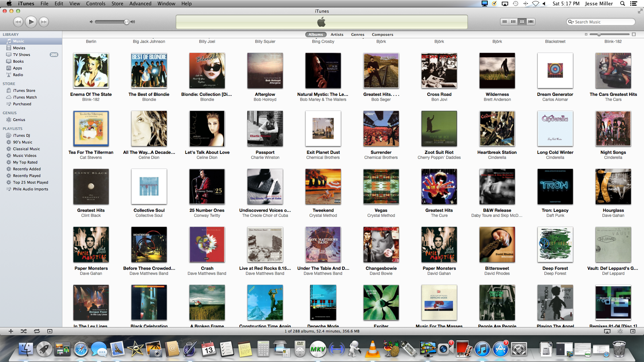Switch to Cover Flow view icon
644x362 pixels.
(531, 22)
